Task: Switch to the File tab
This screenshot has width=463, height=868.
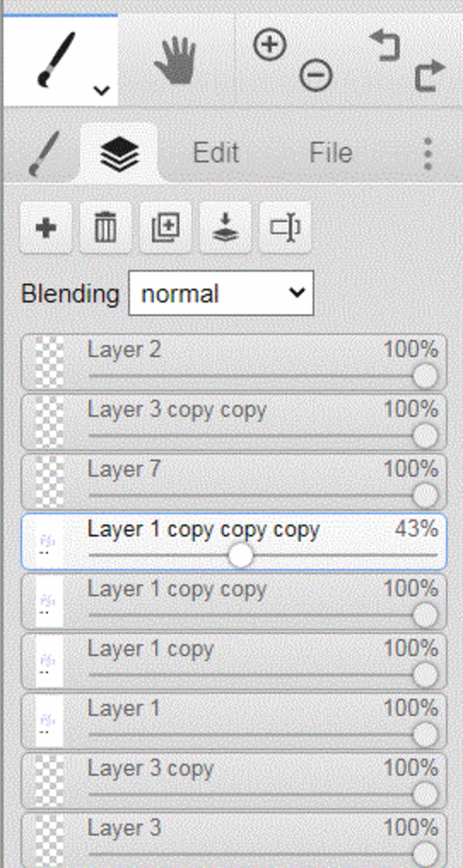Action: click(x=331, y=153)
